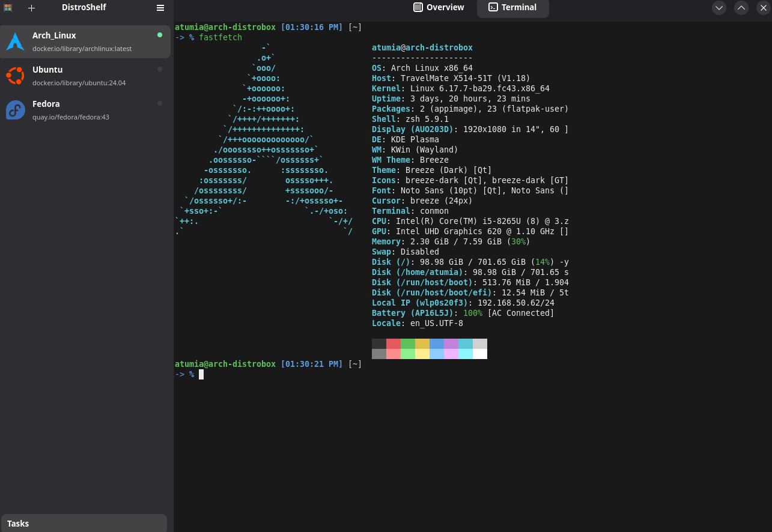Click the 'Host: TravelMate X514-51T' line
The image size is (772, 532).
point(451,78)
